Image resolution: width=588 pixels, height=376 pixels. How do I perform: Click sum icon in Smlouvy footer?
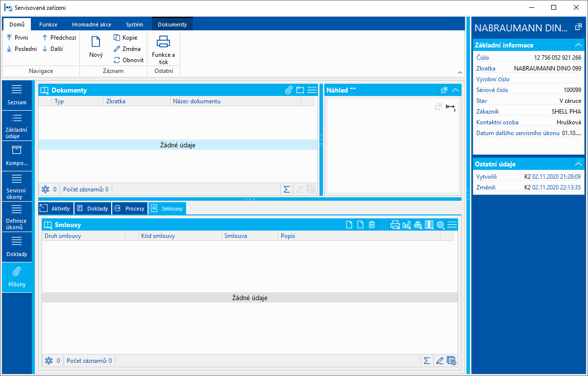pos(427,361)
